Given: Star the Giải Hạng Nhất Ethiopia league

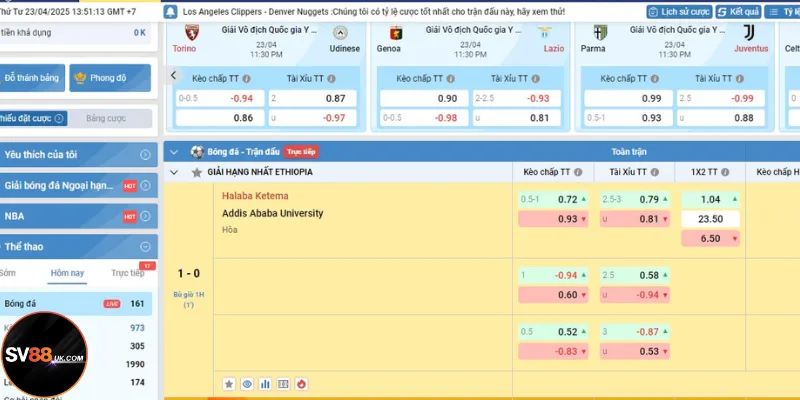Looking at the screenshot, I should 195,172.
